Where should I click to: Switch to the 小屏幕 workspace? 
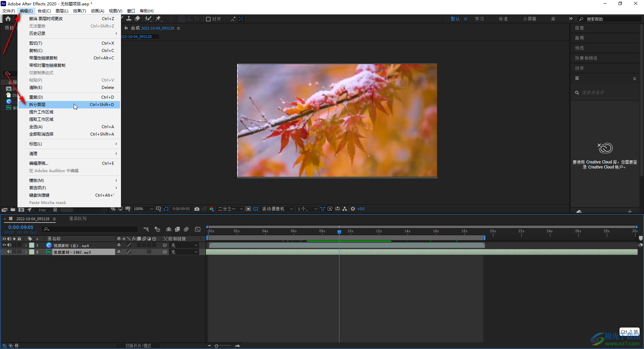529,19
